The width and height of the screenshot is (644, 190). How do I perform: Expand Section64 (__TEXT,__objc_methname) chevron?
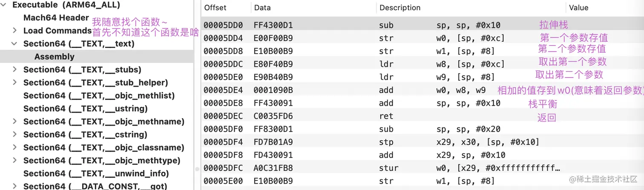pyautogui.click(x=14, y=122)
